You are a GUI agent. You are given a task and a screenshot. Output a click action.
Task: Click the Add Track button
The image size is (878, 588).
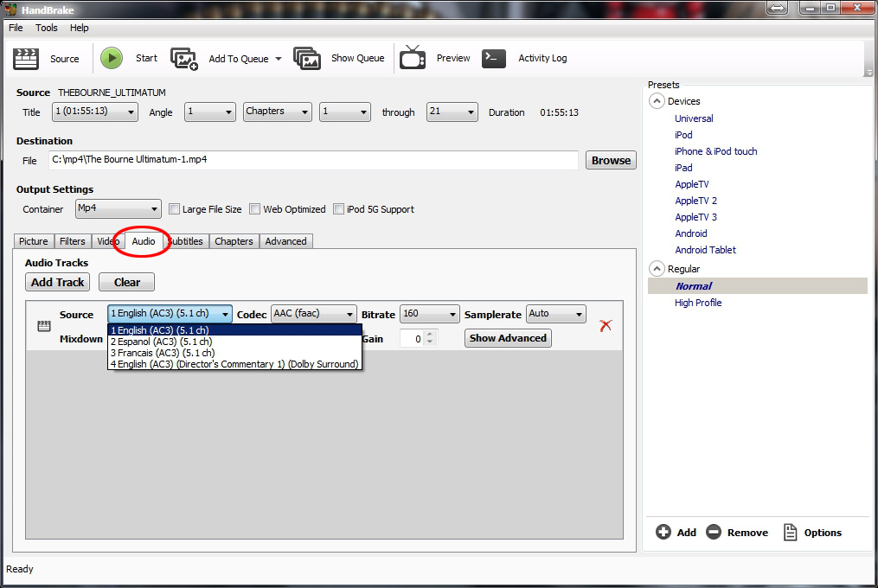point(58,282)
